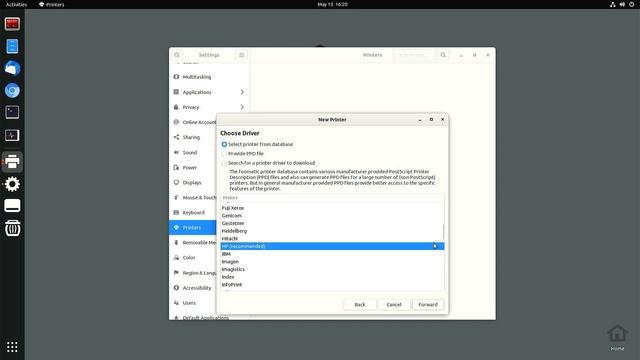640x360 pixels.
Task: Open Trash from dock
Action: point(12,228)
